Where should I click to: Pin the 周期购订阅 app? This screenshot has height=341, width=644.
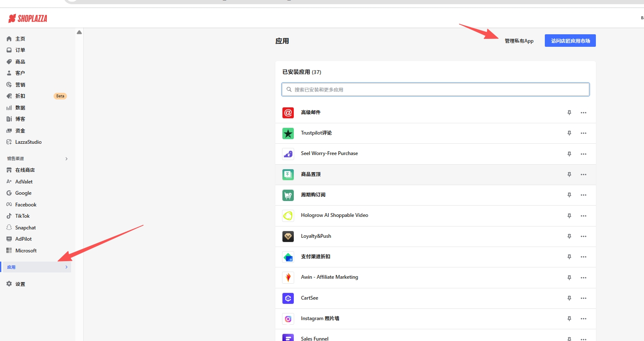569,195
